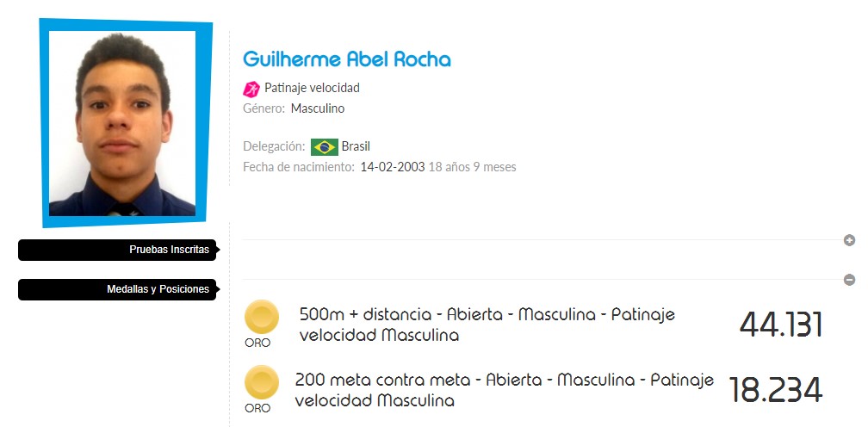
Task: Click the gold medal icon for 200 meta contra meta
Action: click(x=261, y=382)
